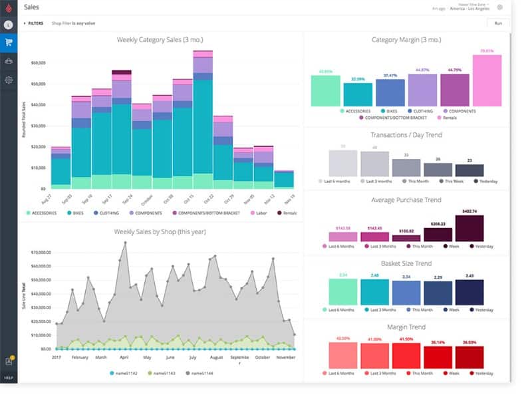Toggle Rentals legend in Category Margin chart

(447, 118)
